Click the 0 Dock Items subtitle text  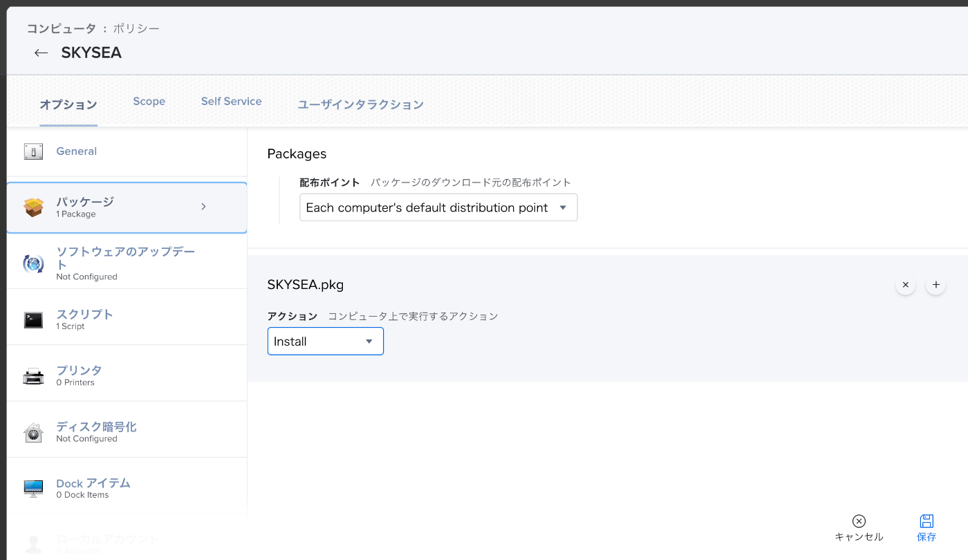point(82,495)
